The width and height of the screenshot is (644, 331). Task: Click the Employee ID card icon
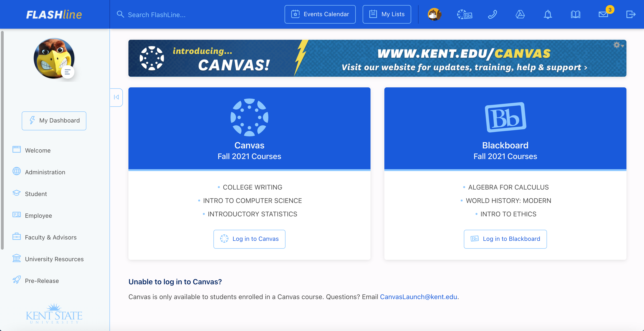coord(16,215)
